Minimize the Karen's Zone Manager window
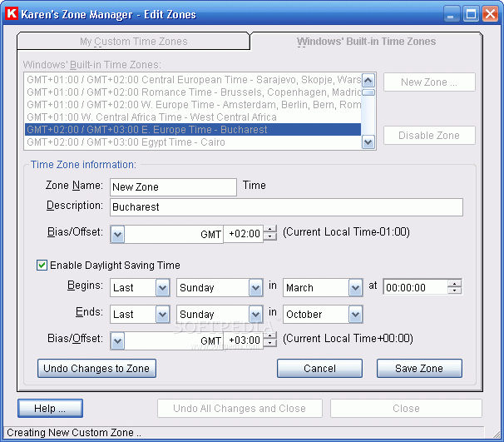Viewport: 504px width, 442px height. click(451, 14)
